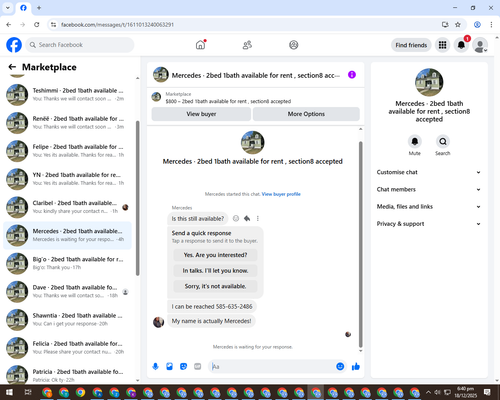
Task: Click the Facebook logo
Action: [x=14, y=45]
